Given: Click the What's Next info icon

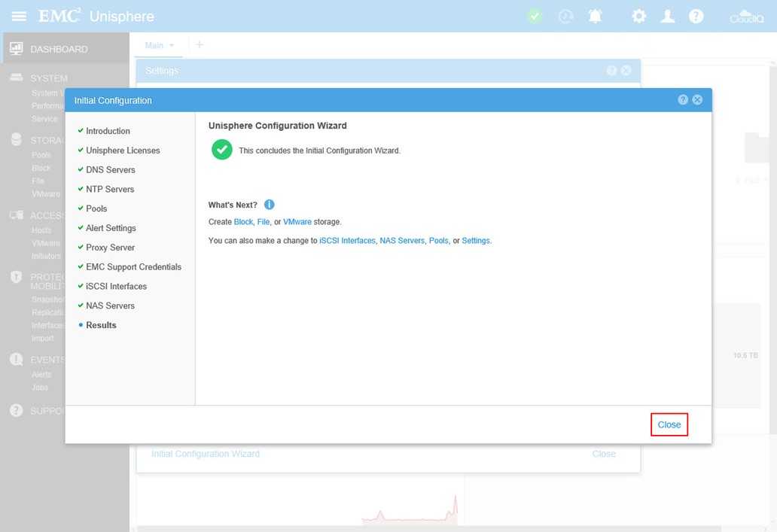Looking at the screenshot, I should tap(269, 205).
